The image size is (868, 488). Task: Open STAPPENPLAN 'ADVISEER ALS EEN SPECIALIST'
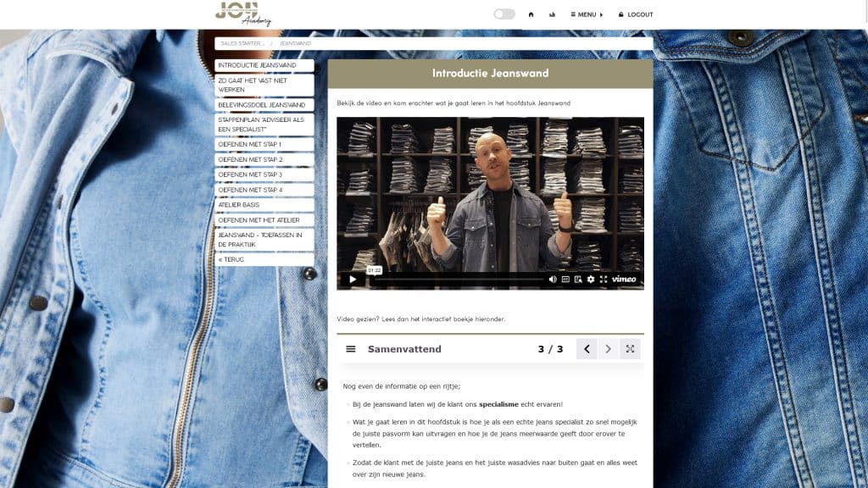click(x=264, y=125)
